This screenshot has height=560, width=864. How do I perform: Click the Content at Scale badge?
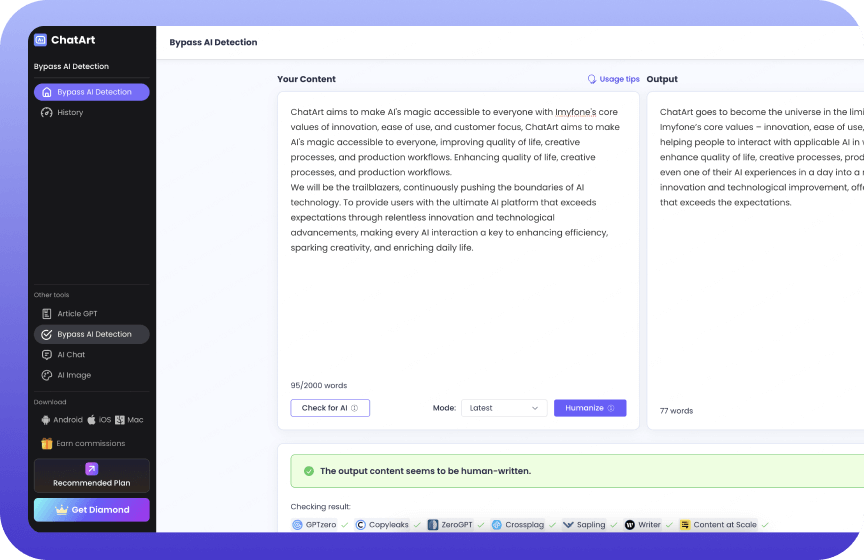[718, 524]
